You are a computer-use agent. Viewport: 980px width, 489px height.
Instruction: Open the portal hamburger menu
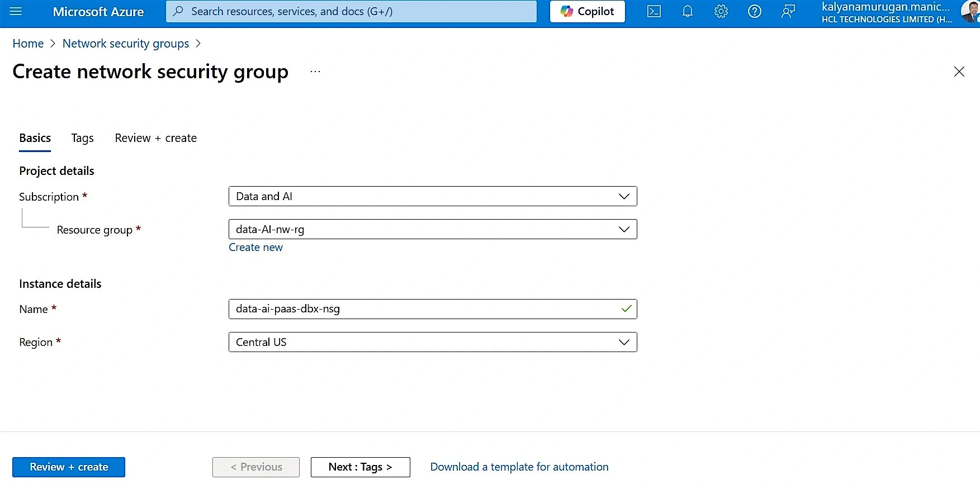(16, 12)
